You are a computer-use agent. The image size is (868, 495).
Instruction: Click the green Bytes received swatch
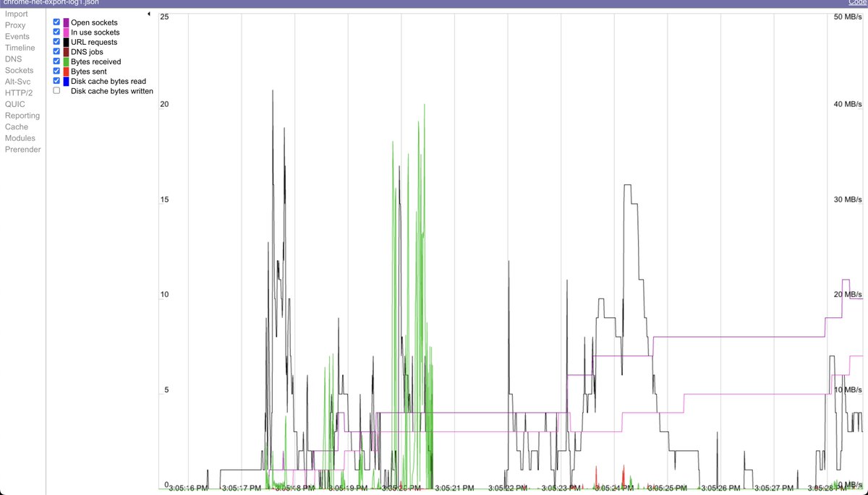66,61
